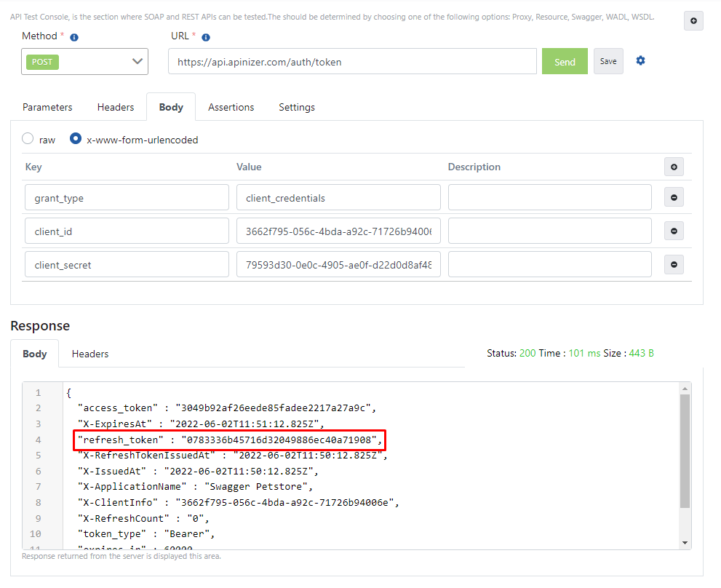The image size is (721, 588).
Task: Open the Assertions tab
Action: [231, 107]
